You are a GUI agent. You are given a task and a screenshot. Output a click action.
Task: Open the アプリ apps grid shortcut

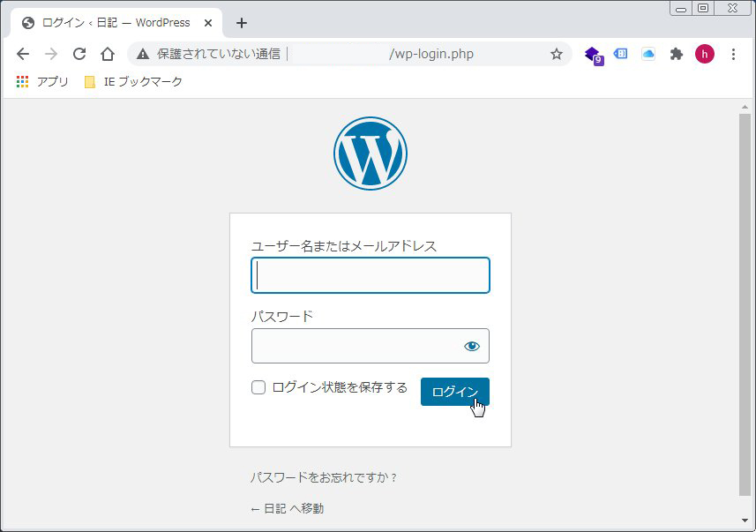(42, 81)
